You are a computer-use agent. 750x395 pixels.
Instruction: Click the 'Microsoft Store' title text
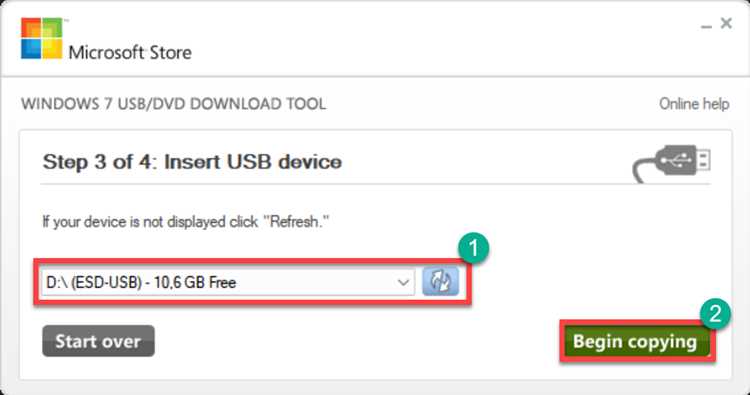pos(130,52)
